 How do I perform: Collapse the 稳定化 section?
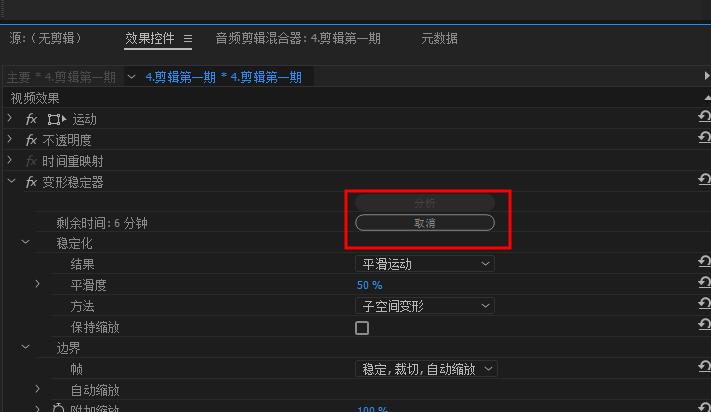pos(25,243)
